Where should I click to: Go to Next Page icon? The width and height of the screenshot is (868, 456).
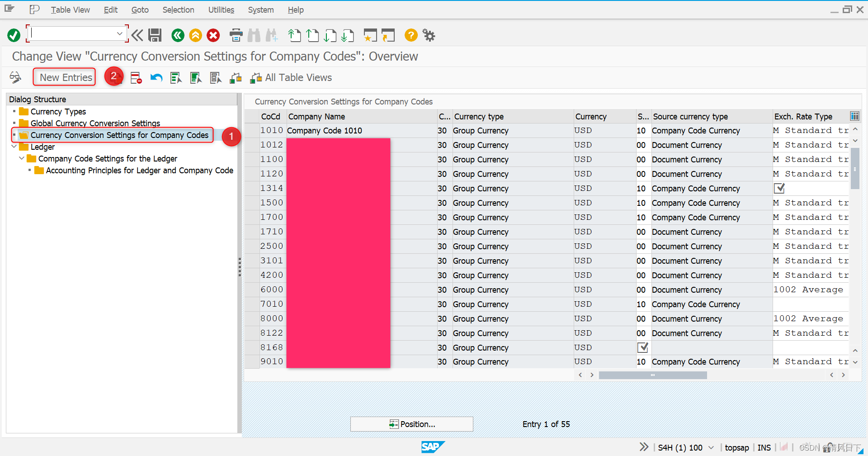pos(330,35)
